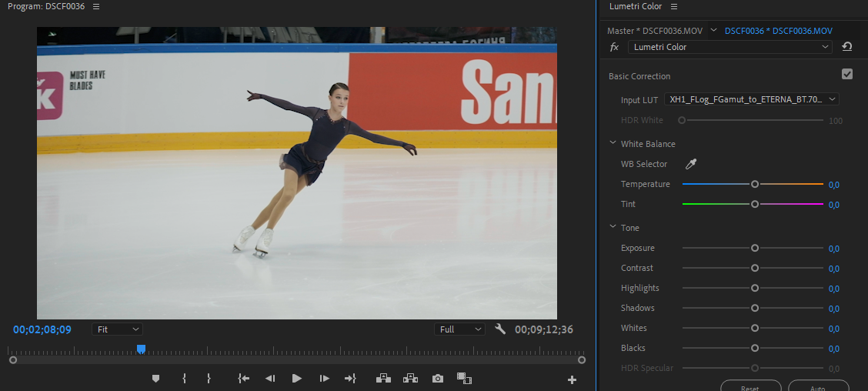Open the Button Editor plus icon
This screenshot has height=391, width=868.
click(572, 379)
